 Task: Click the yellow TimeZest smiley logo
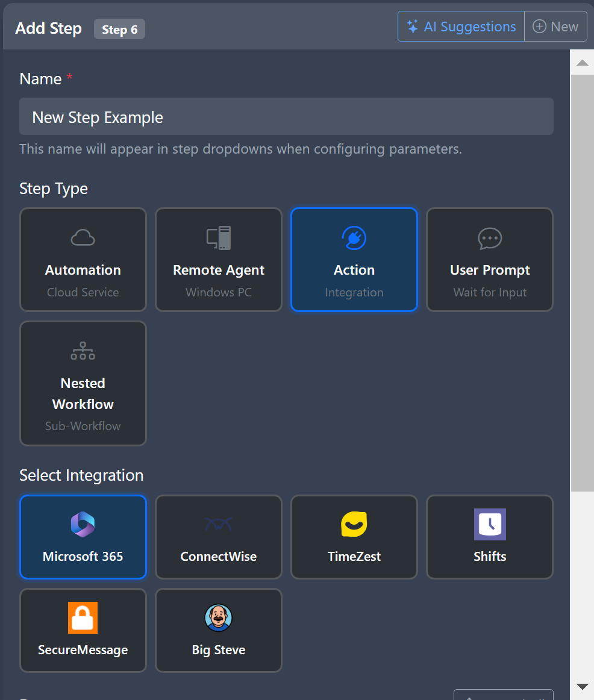(354, 524)
